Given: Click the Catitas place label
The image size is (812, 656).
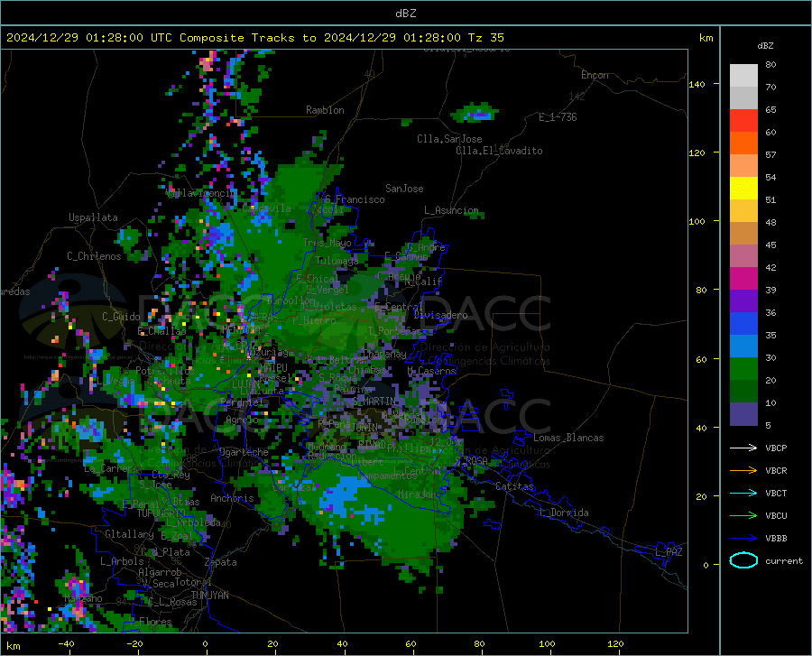Looking at the screenshot, I should (x=515, y=486).
